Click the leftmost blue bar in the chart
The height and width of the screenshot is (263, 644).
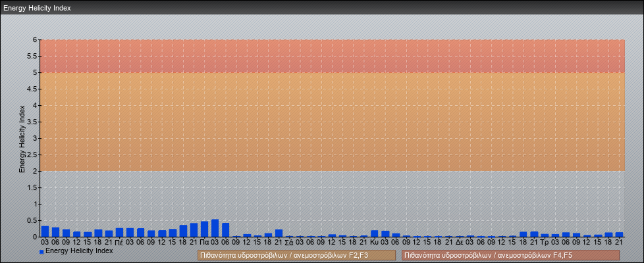[x=45, y=231]
